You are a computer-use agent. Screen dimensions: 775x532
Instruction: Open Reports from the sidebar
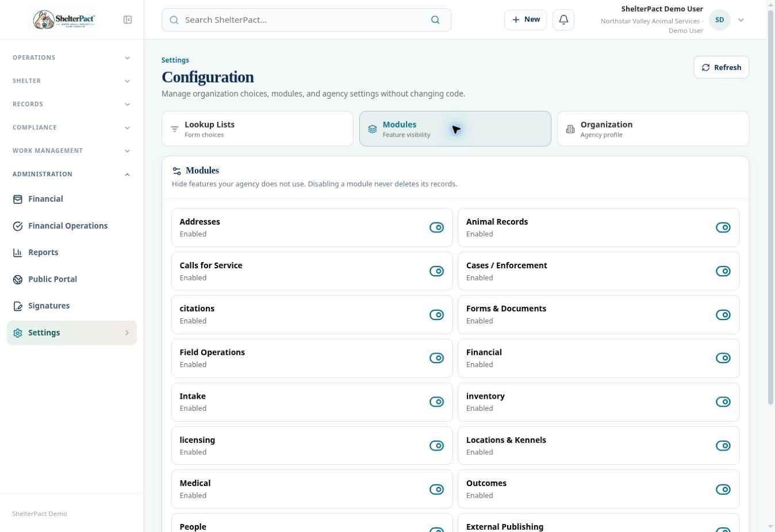pos(72,252)
